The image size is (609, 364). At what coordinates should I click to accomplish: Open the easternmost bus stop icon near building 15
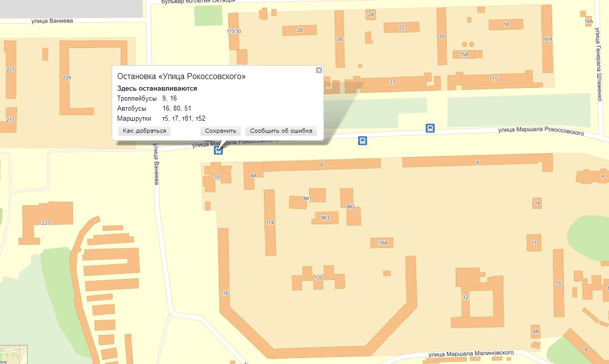[430, 129]
